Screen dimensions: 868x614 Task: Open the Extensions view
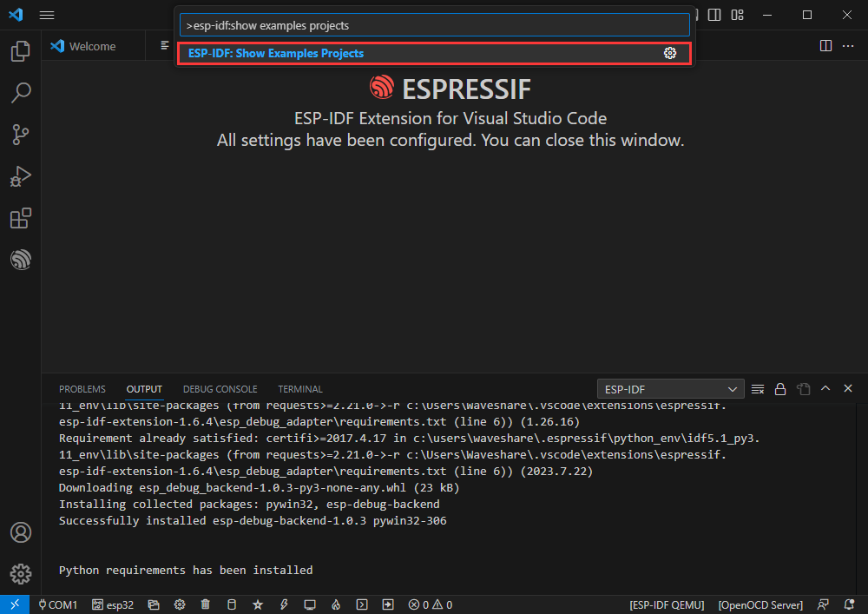point(21,218)
